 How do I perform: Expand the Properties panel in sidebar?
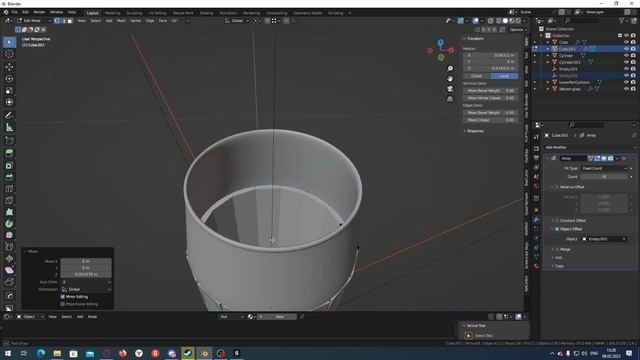point(464,131)
